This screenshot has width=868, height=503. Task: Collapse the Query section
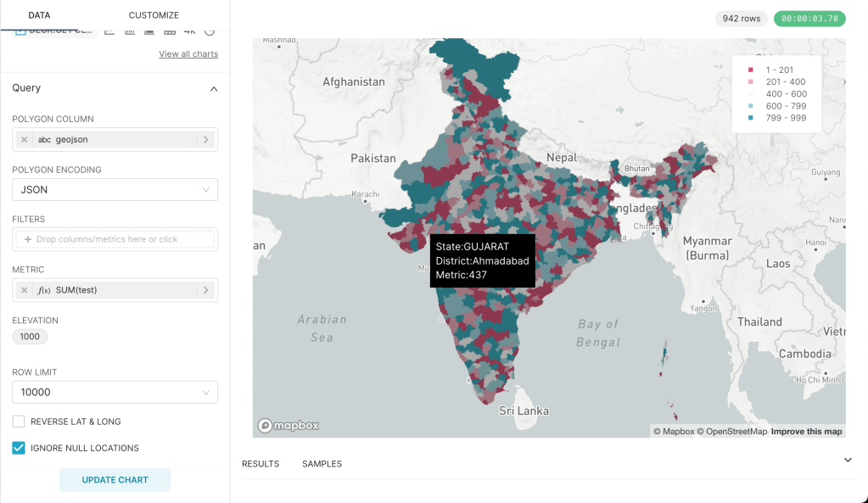click(x=213, y=87)
